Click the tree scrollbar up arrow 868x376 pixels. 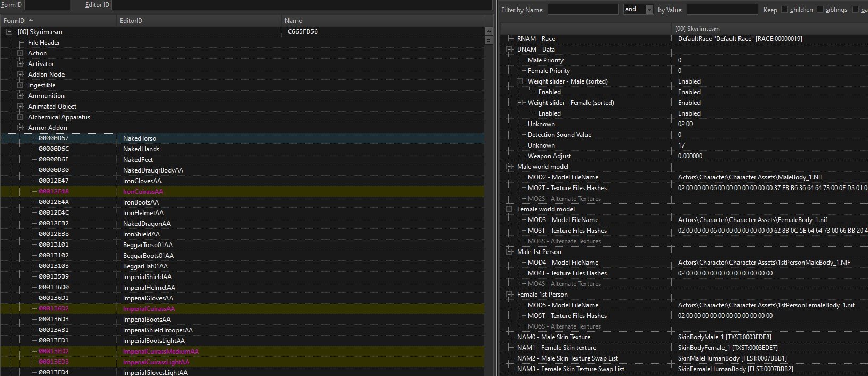click(488, 31)
